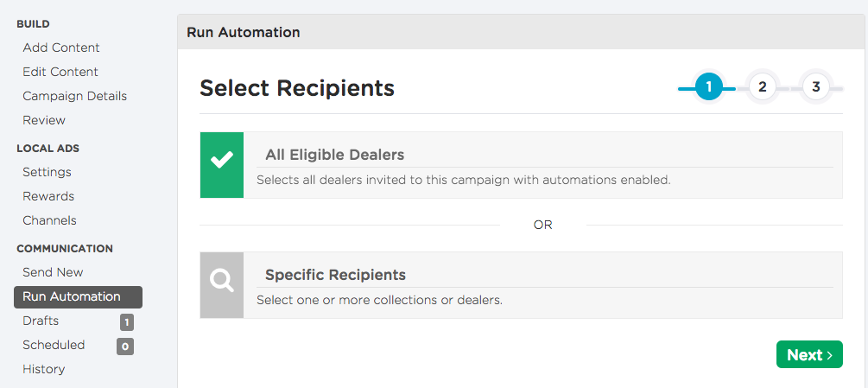Open Local Ads Settings
Screen dimensions: 868x388
(47, 172)
